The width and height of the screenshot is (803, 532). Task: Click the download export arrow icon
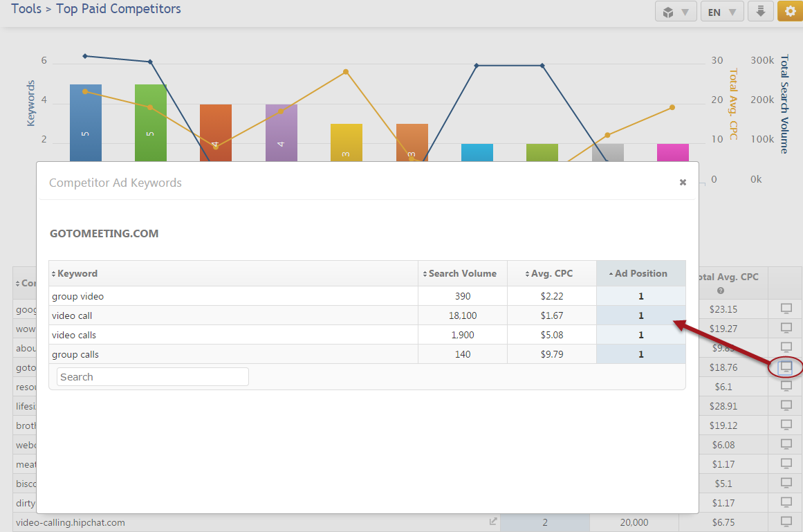click(760, 12)
